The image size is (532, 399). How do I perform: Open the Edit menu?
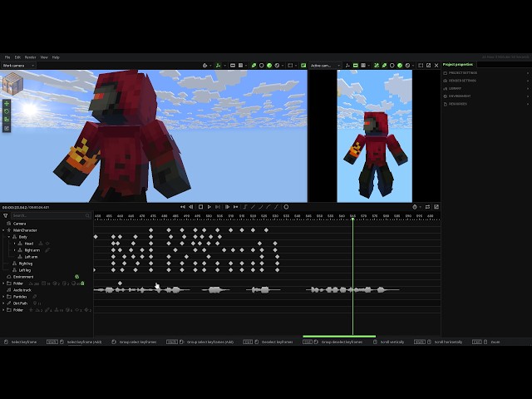coord(17,57)
